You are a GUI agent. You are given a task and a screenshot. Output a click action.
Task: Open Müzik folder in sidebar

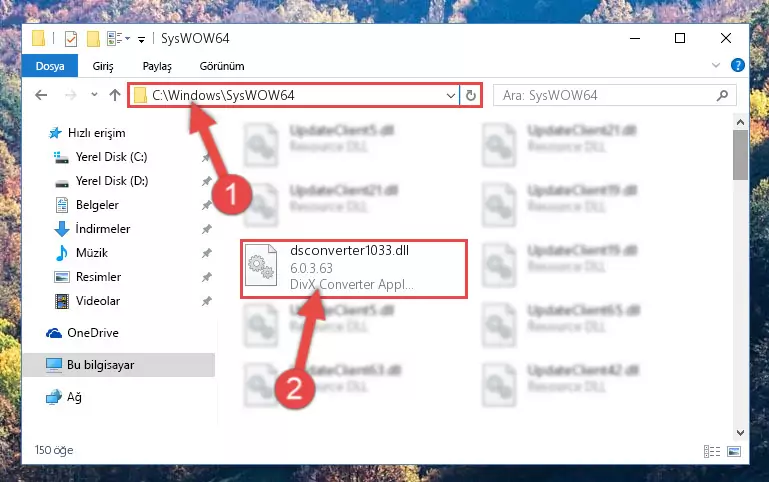coord(92,253)
